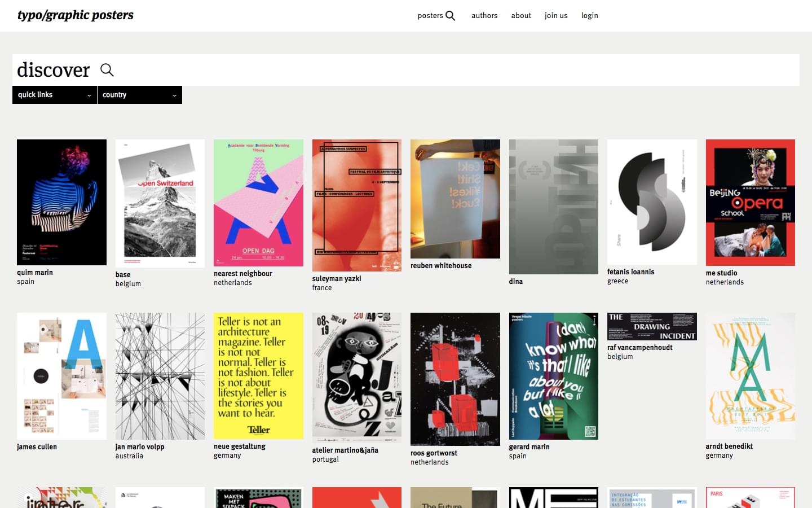Click 'belgium' under raf vancampenhoudt
Viewport: 812px width, 508px height.
pyautogui.click(x=620, y=357)
